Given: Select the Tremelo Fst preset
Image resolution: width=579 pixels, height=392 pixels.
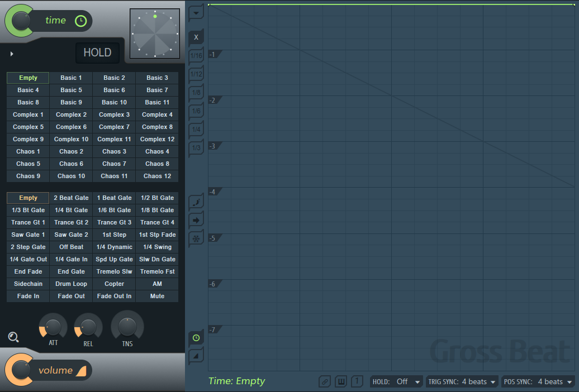Looking at the screenshot, I should click(157, 272).
